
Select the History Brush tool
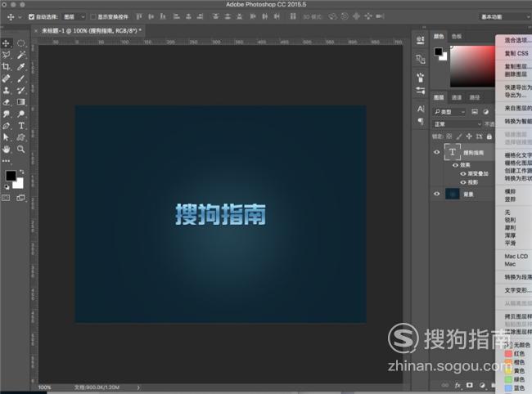[x=21, y=90]
